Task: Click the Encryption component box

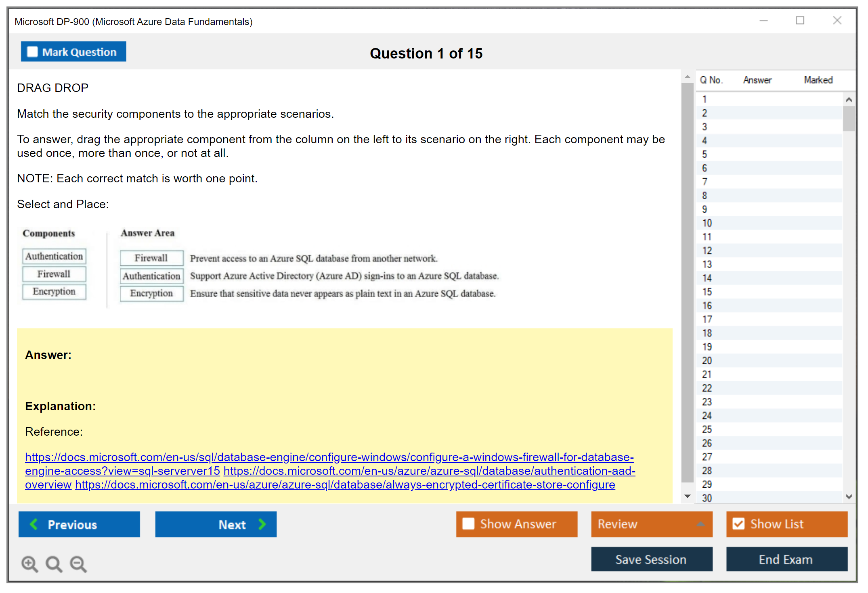Action: pos(54,291)
